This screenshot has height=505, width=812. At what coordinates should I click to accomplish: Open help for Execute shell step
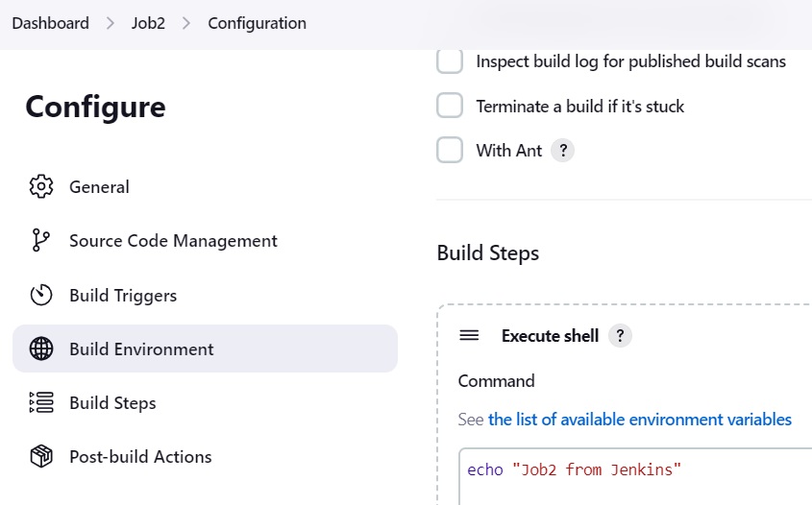(620, 336)
